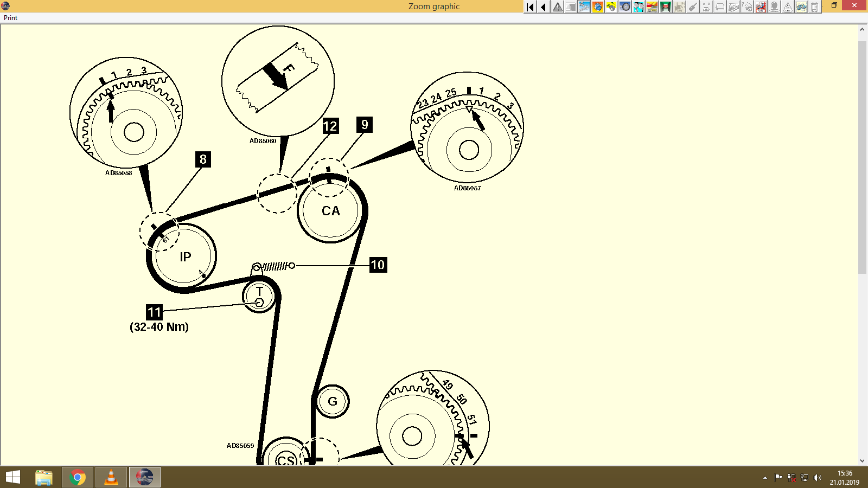The image size is (868, 488).
Task: Launch Google Chrome from the taskbar
Action: (x=78, y=478)
